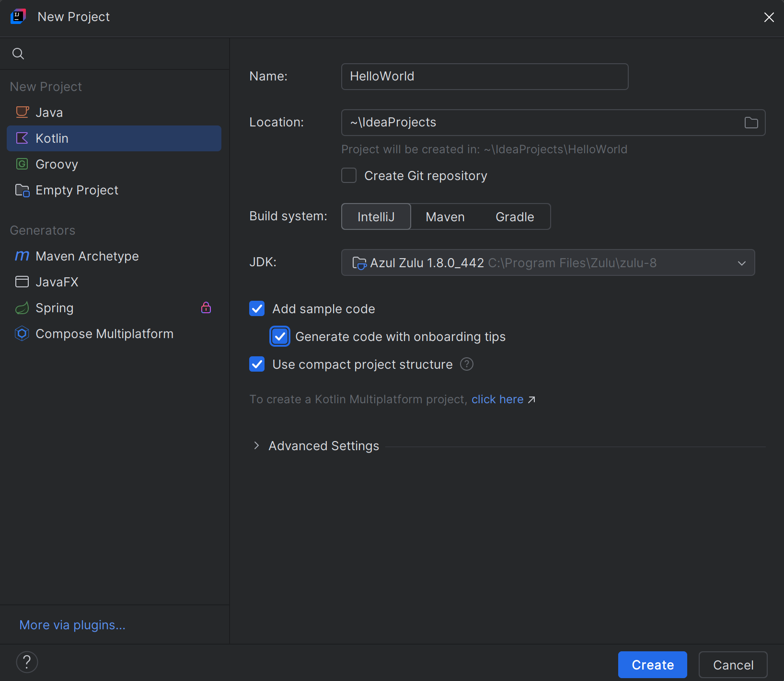
Task: Click the help question mark icon
Action: click(27, 662)
